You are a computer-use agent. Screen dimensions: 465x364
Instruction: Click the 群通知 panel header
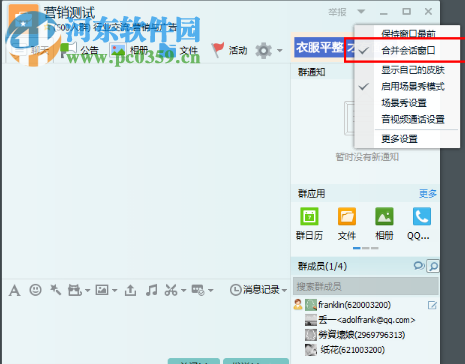point(312,72)
